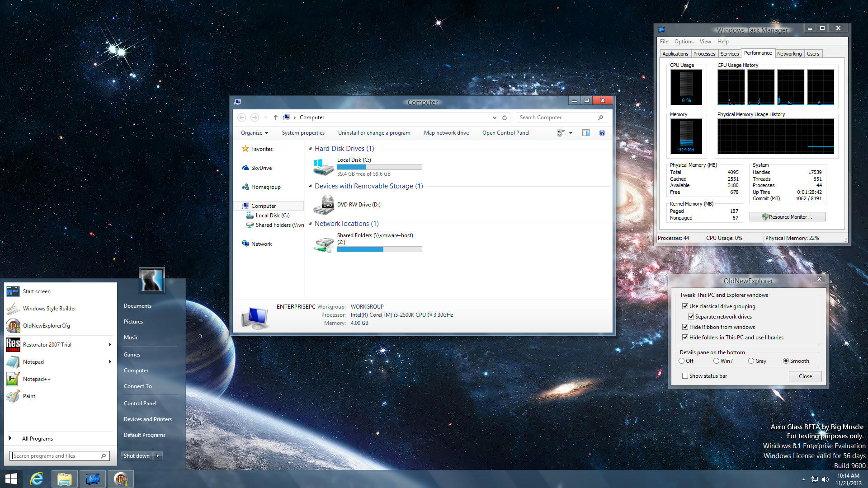Click the Windows Start button on taskbar
The width and height of the screenshot is (868, 488).
pos(11,479)
